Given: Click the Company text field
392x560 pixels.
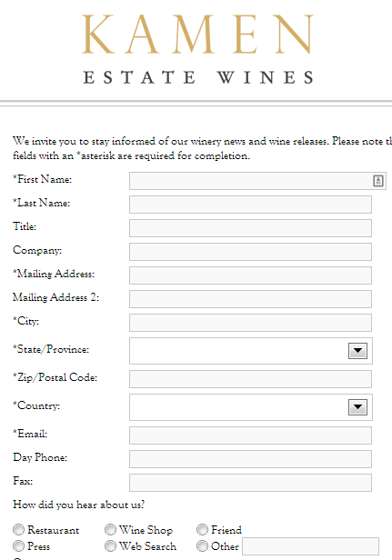Looking at the screenshot, I should point(250,252).
